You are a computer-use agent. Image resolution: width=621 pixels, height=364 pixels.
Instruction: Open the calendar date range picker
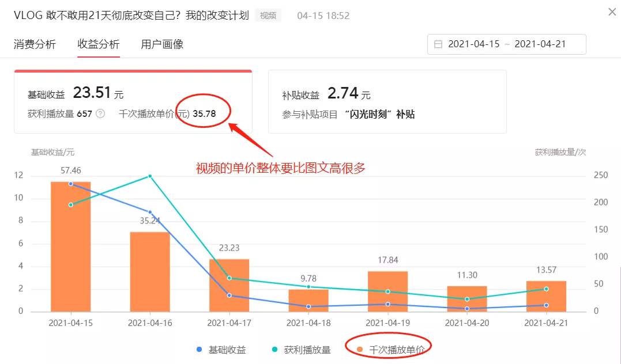pos(439,44)
